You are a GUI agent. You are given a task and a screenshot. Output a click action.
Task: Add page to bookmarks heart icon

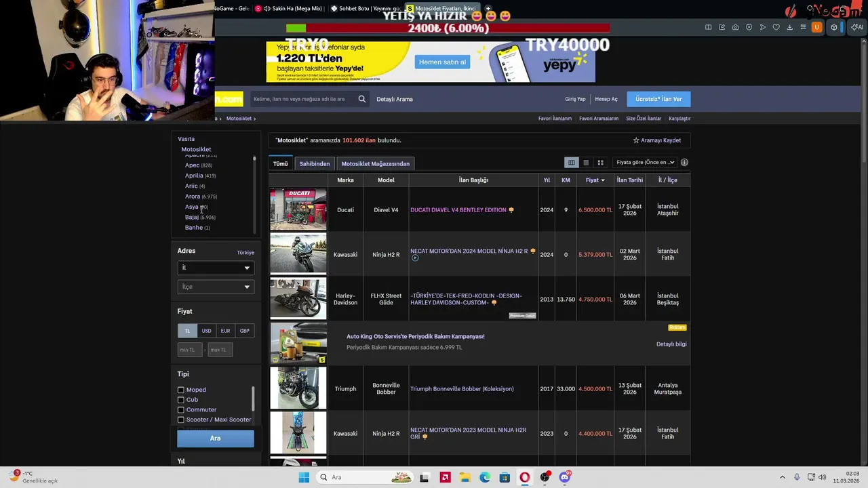(776, 27)
